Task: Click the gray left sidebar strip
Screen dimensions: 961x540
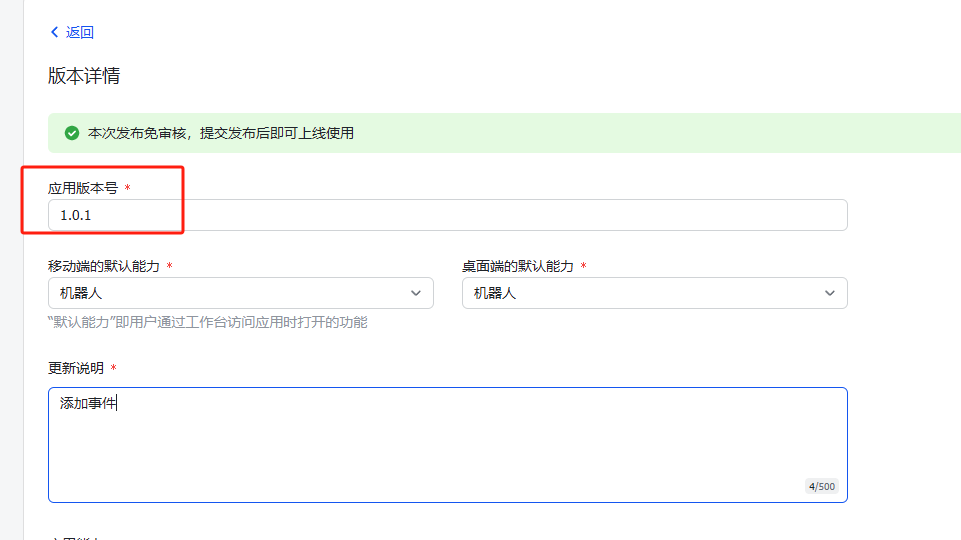Action: click(11, 270)
